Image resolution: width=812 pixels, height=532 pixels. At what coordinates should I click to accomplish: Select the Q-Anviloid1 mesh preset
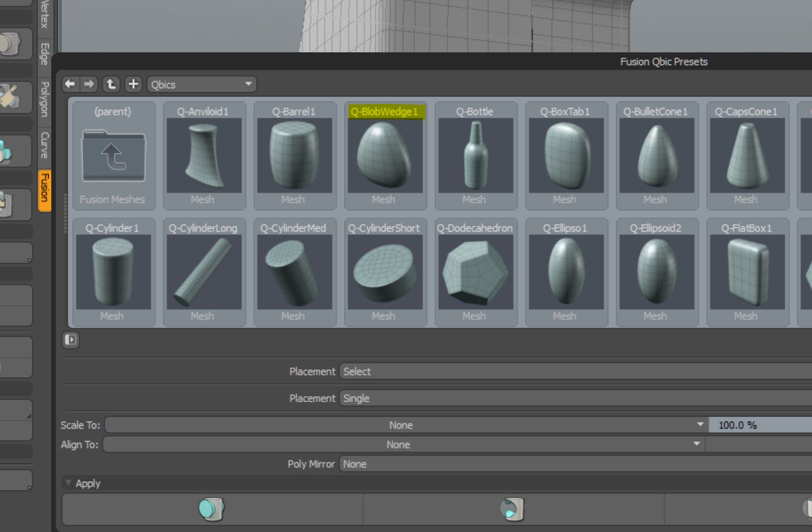click(x=204, y=155)
